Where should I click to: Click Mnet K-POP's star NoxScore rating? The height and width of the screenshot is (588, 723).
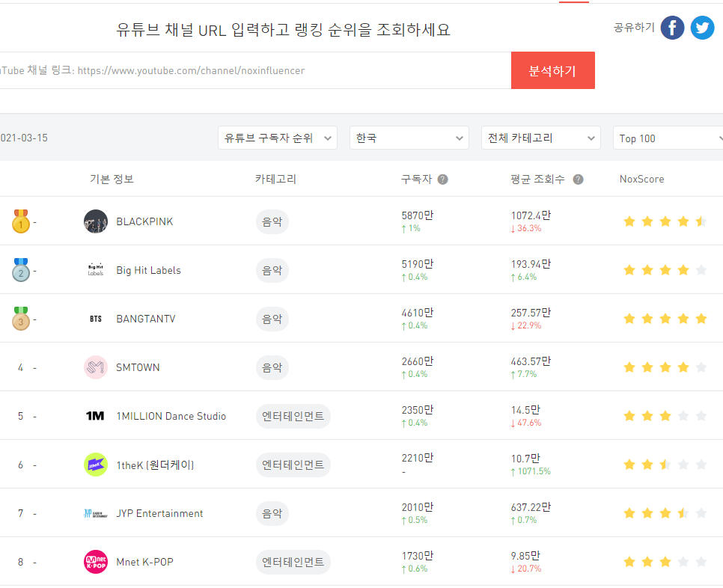pos(665,562)
